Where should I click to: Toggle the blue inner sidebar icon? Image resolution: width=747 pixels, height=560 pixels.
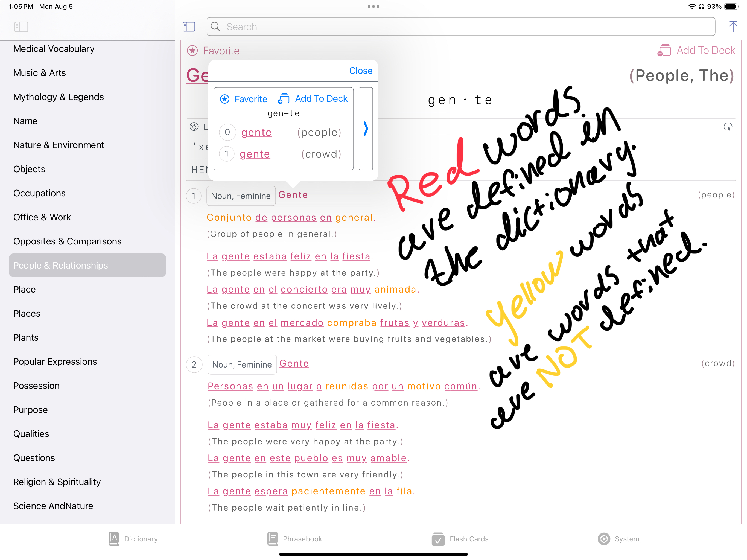click(189, 27)
